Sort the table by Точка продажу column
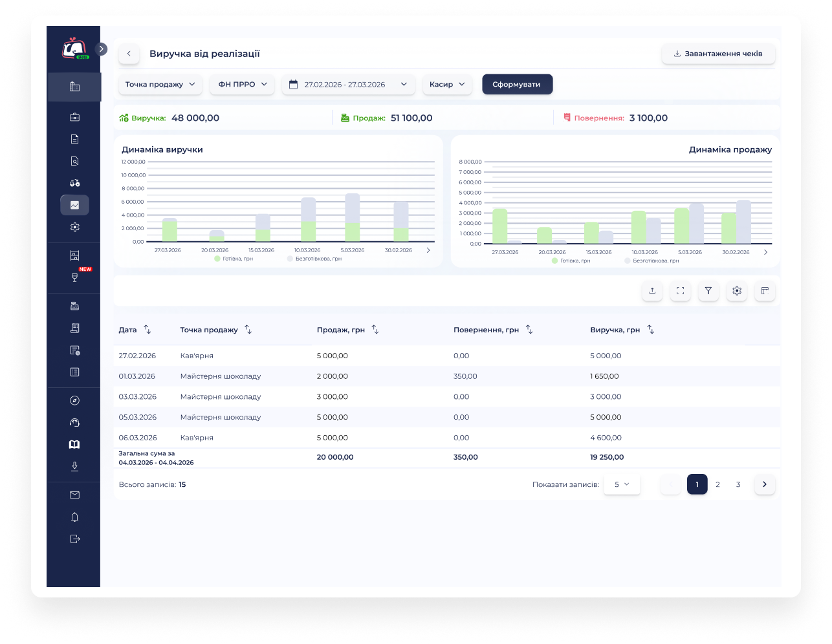 248,330
